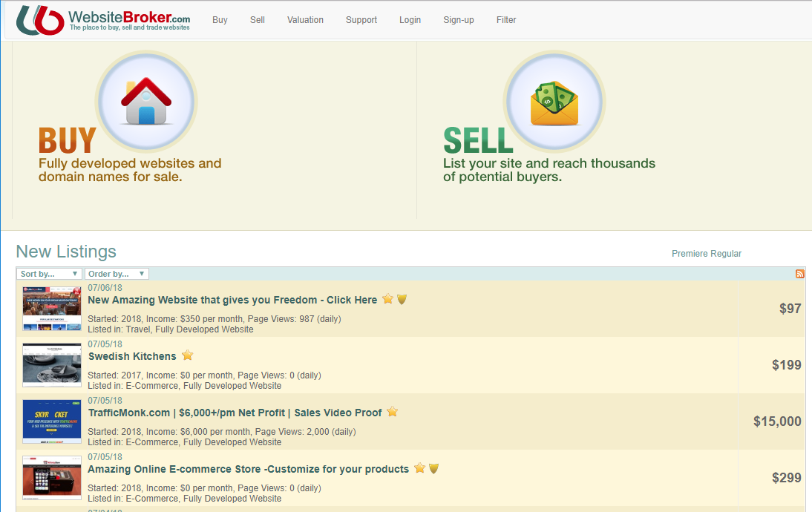Click the TrafficMonk Skyrocket thumbnail
Screen dimensions: 812x512
pos(52,421)
